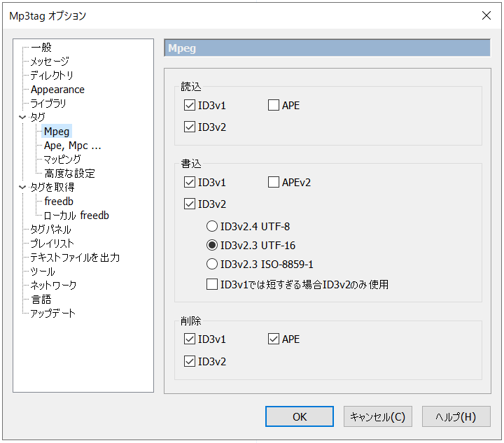This screenshot has height=443, width=504.
Task: Toggle ID3v2 checkbox under 書込
Action: pyautogui.click(x=189, y=204)
